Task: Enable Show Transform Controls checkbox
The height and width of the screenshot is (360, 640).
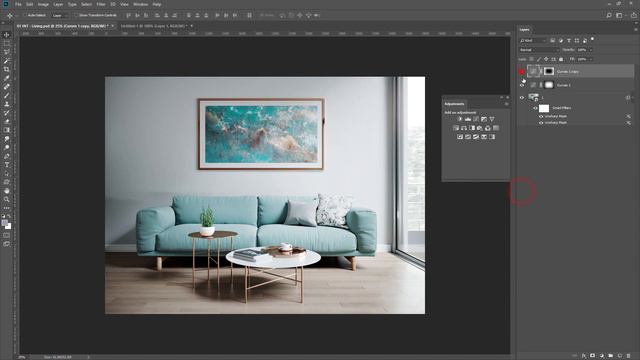Action: (76, 15)
